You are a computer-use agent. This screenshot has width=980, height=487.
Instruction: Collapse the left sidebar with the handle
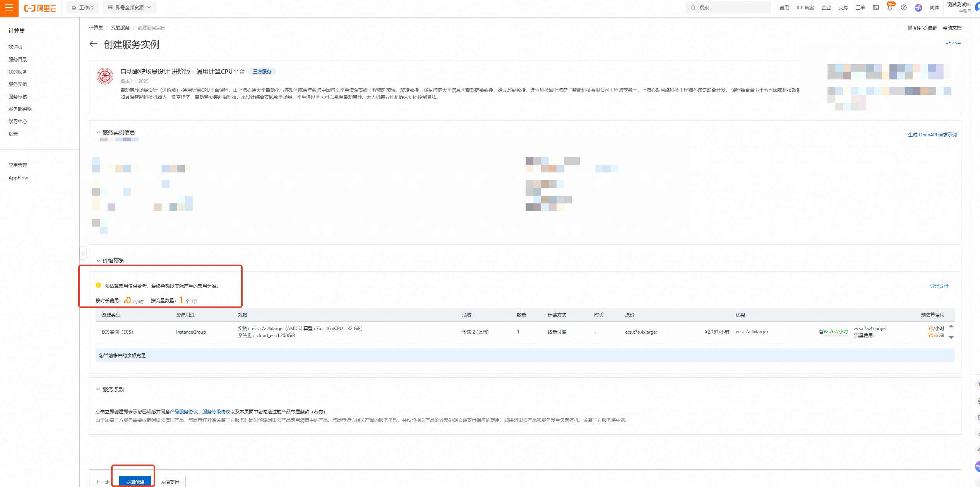tap(82, 253)
